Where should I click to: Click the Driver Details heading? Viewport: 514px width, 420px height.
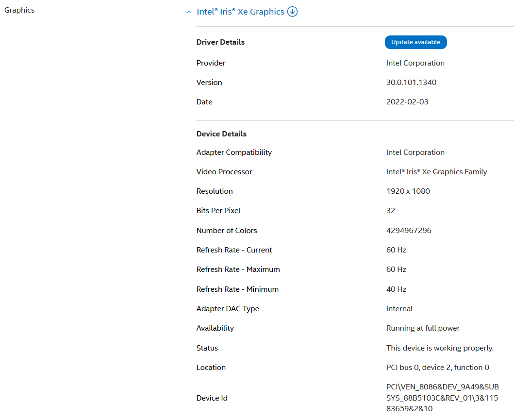tap(220, 42)
